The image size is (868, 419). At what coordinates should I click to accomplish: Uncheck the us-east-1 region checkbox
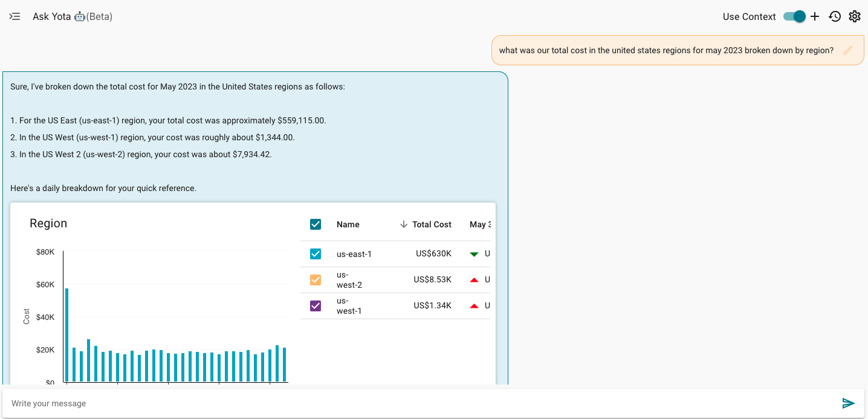tap(316, 254)
